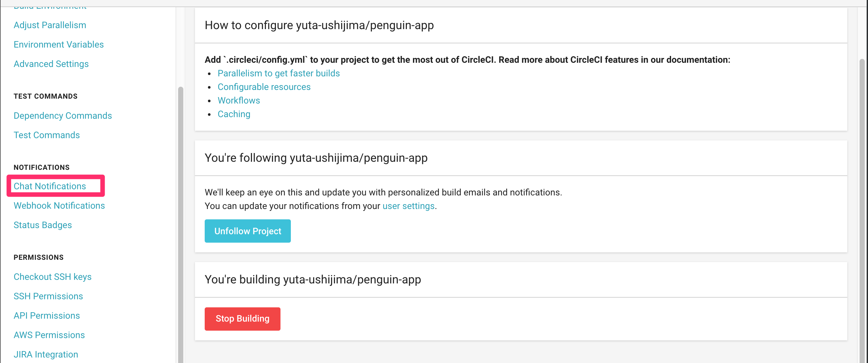Click Parallelism to get faster builds link
Viewport: 868px width, 363px height.
(x=278, y=73)
